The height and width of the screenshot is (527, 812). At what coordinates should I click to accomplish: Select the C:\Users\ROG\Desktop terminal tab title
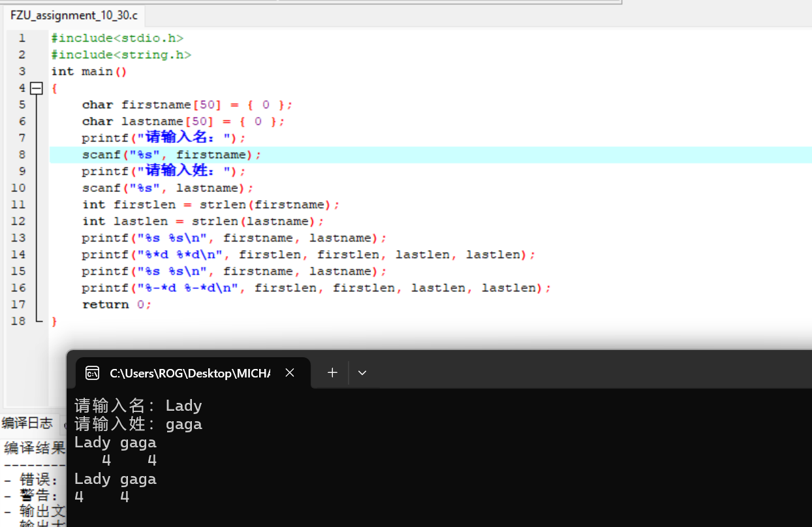(190, 373)
